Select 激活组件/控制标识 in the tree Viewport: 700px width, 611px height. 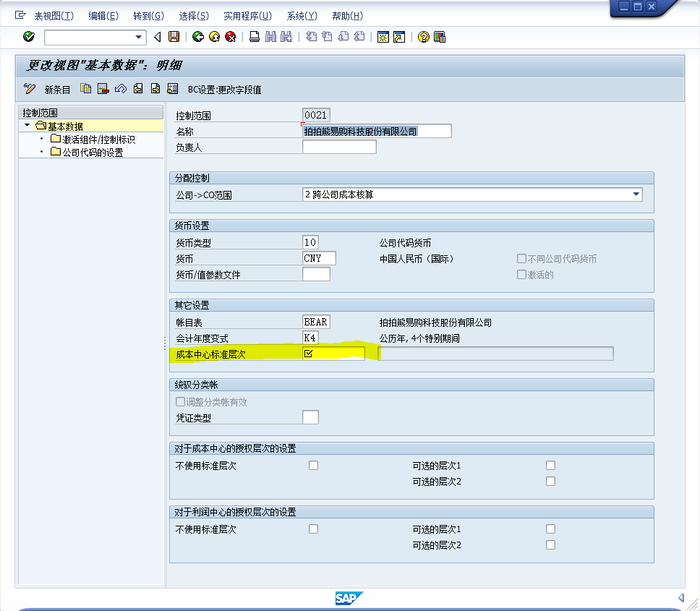[98, 140]
